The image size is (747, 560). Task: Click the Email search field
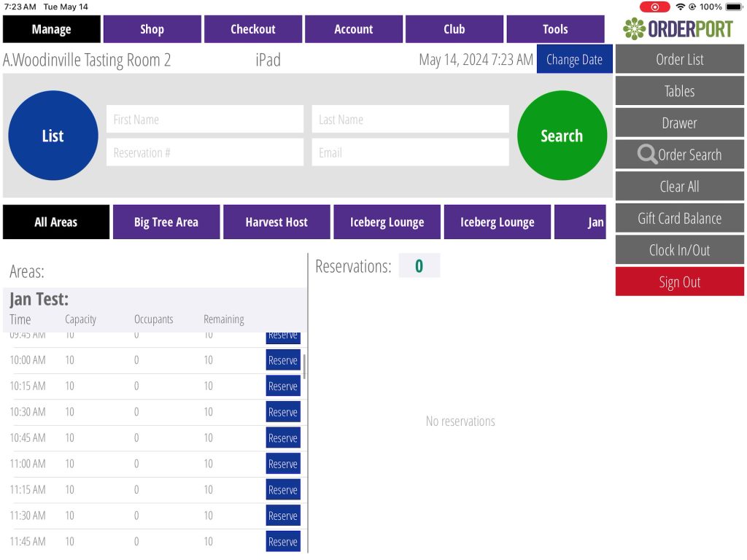[x=410, y=152]
